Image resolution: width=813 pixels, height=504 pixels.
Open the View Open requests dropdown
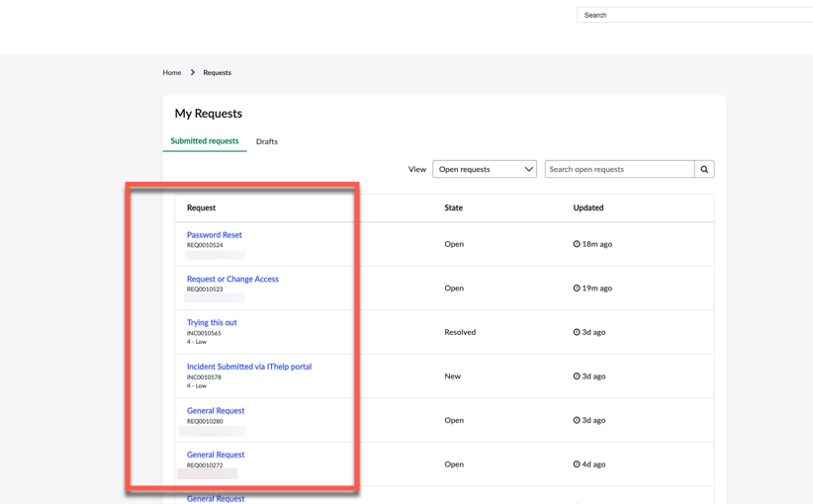pos(484,169)
